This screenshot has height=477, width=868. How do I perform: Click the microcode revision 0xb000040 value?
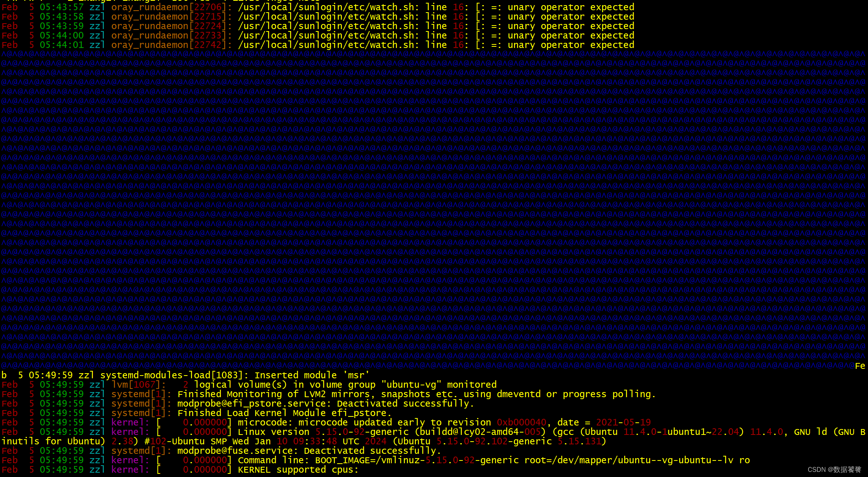coord(522,422)
